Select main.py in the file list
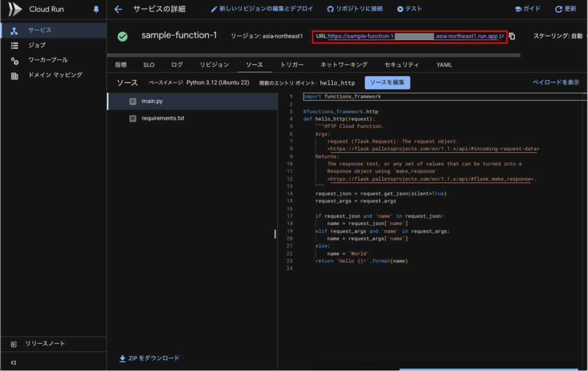The height and width of the screenshot is (371, 588). pyautogui.click(x=193, y=101)
